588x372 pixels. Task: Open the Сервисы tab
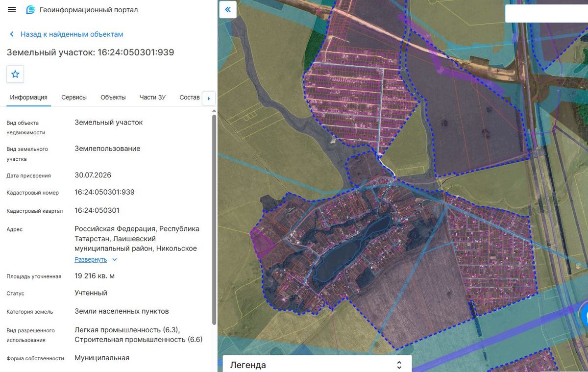[x=74, y=97]
